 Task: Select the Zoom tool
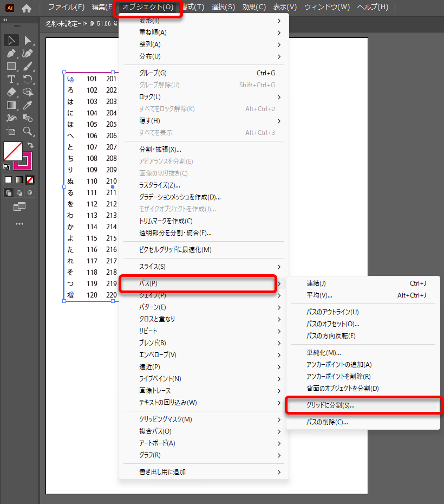pos(28,131)
